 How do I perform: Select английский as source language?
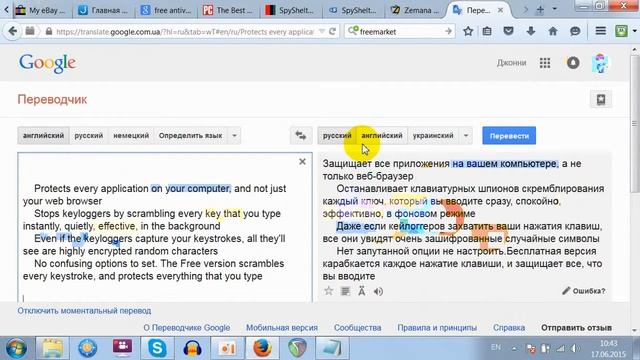(x=43, y=136)
